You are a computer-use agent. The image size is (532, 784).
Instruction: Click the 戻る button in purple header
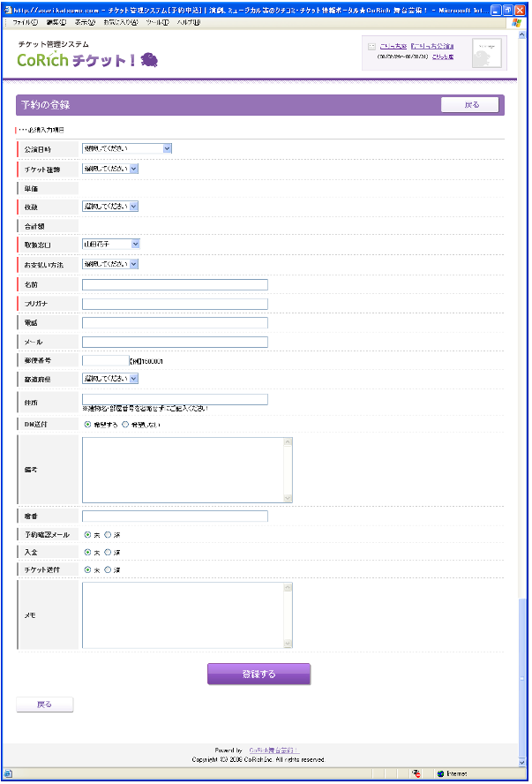470,105
